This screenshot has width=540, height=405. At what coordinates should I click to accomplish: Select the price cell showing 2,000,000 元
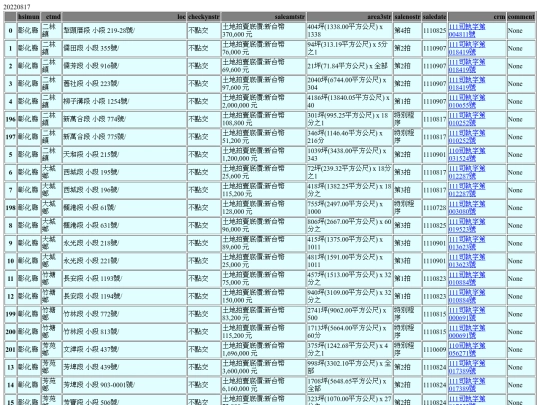click(263, 102)
